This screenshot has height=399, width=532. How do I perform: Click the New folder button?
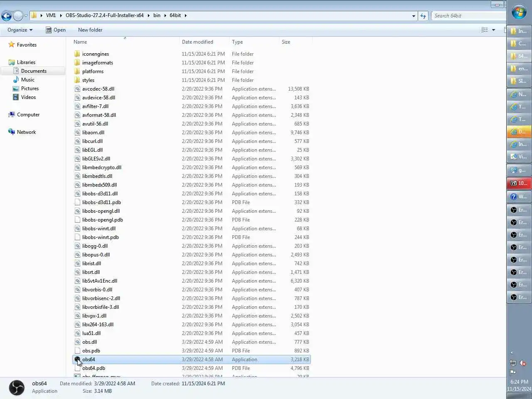(90, 30)
